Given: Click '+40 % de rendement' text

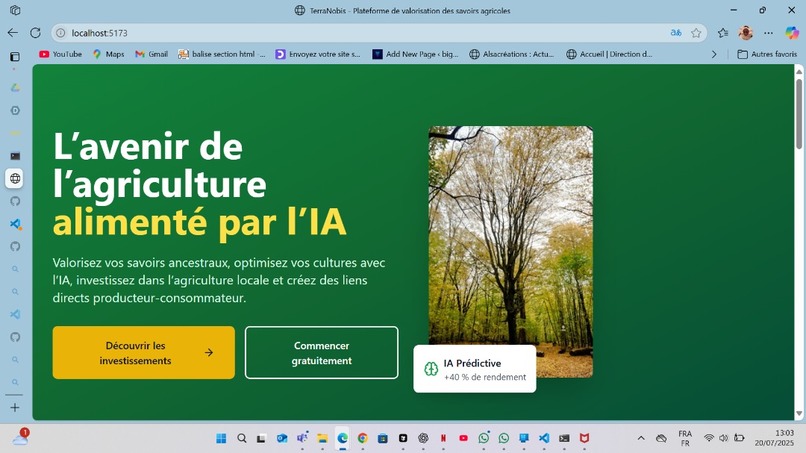Looking at the screenshot, I should pos(485,377).
